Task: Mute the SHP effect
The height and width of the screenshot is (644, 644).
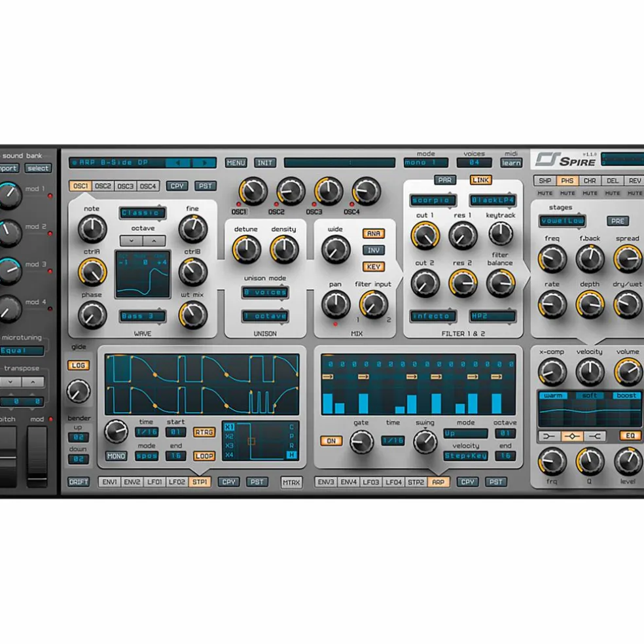Action: pyautogui.click(x=545, y=193)
